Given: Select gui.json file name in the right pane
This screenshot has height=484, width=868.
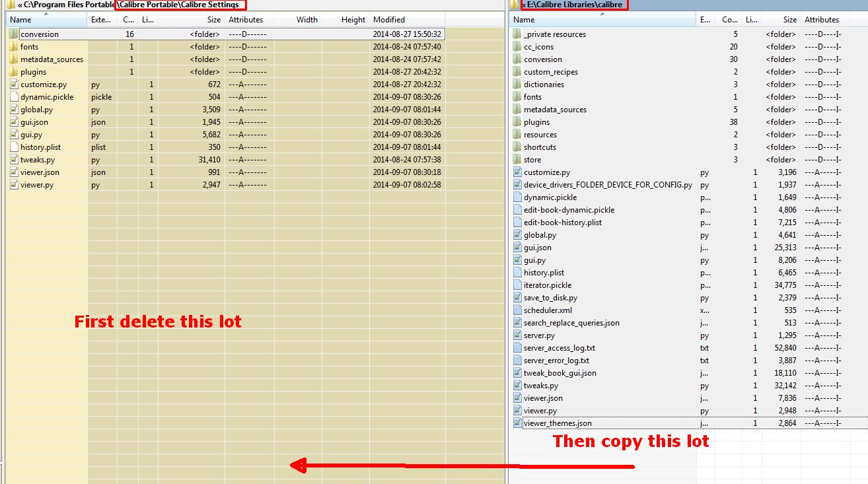Looking at the screenshot, I should pos(538,248).
